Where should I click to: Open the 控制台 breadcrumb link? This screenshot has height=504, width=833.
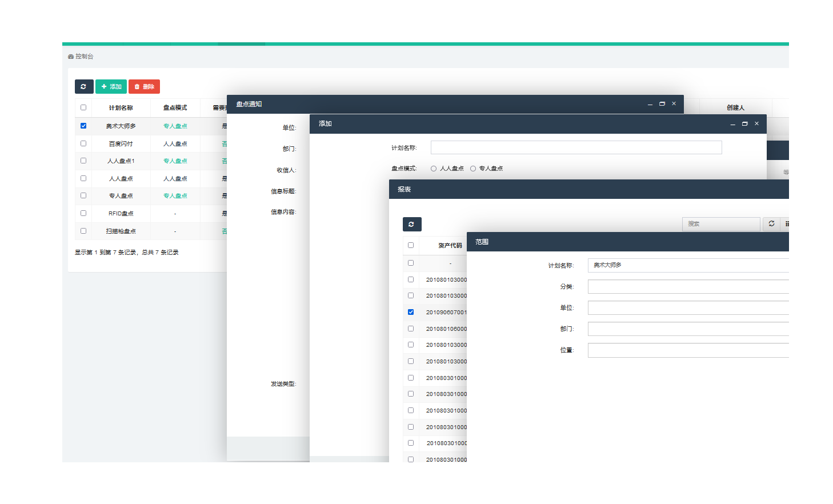[x=81, y=57]
